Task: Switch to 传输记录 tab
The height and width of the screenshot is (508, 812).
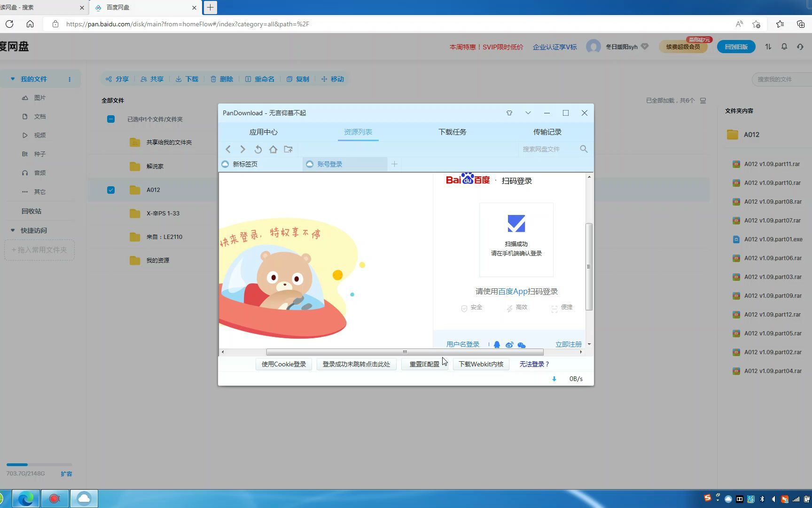Action: point(547,132)
